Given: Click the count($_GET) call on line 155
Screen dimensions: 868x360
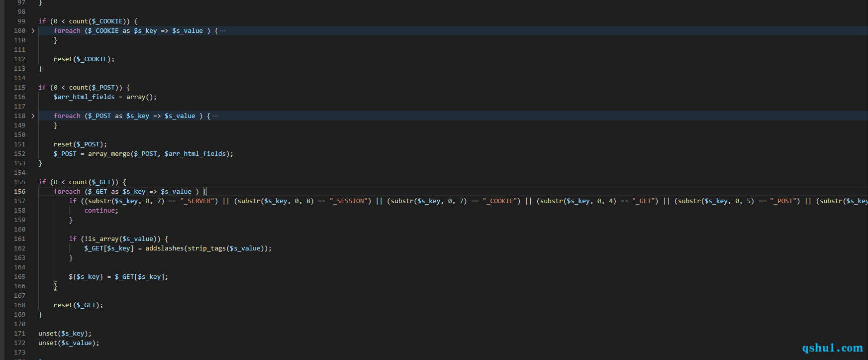Looking at the screenshot, I should pos(92,182).
